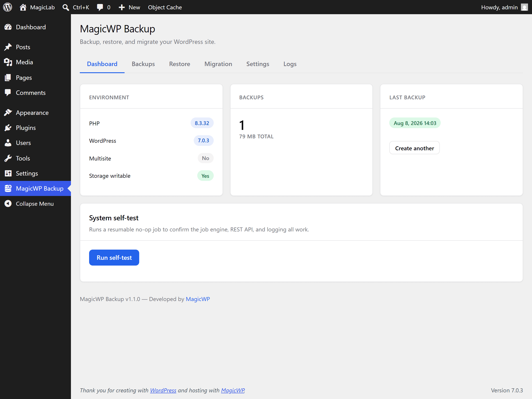Open the WordPress footer link
The image size is (532, 399).
(163, 390)
